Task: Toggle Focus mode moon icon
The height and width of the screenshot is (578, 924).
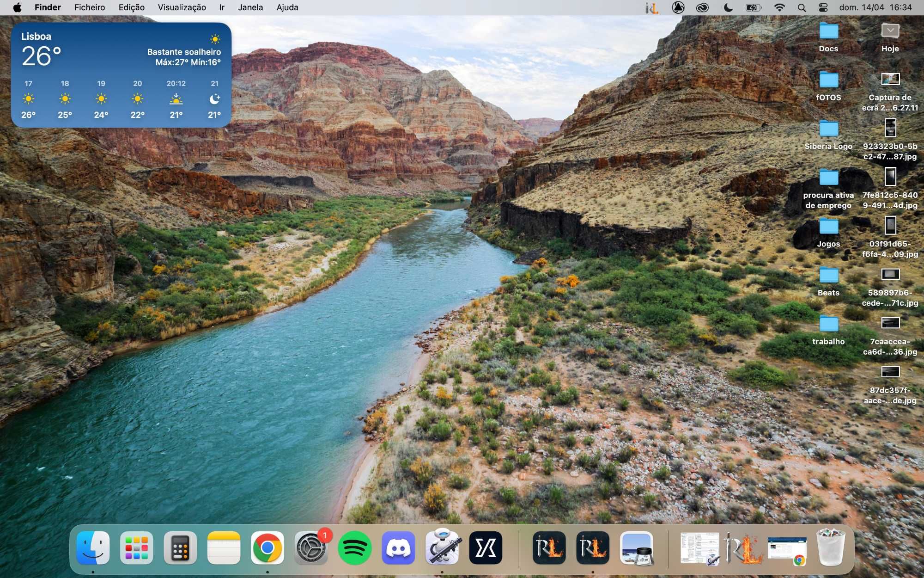Action: click(728, 7)
